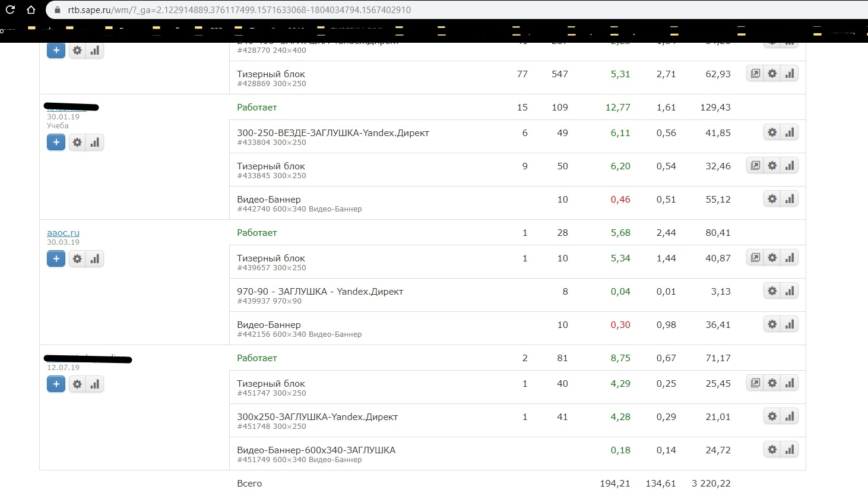Screen dimensions: 868x502
Task: View statistics for the site dated 12.07.19
Action: 94,384
